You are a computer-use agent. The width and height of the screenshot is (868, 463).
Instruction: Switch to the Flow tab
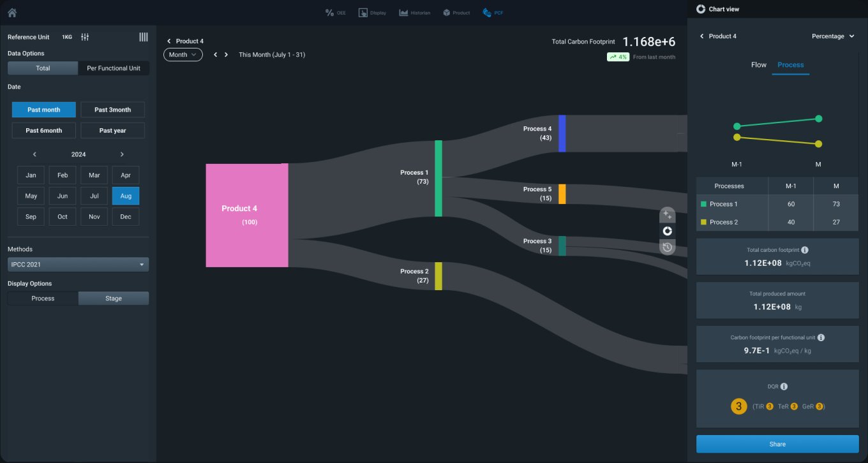pos(759,64)
